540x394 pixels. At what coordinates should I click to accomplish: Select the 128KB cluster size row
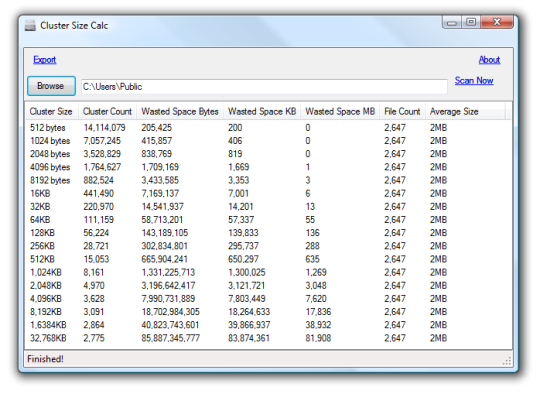click(x=269, y=233)
